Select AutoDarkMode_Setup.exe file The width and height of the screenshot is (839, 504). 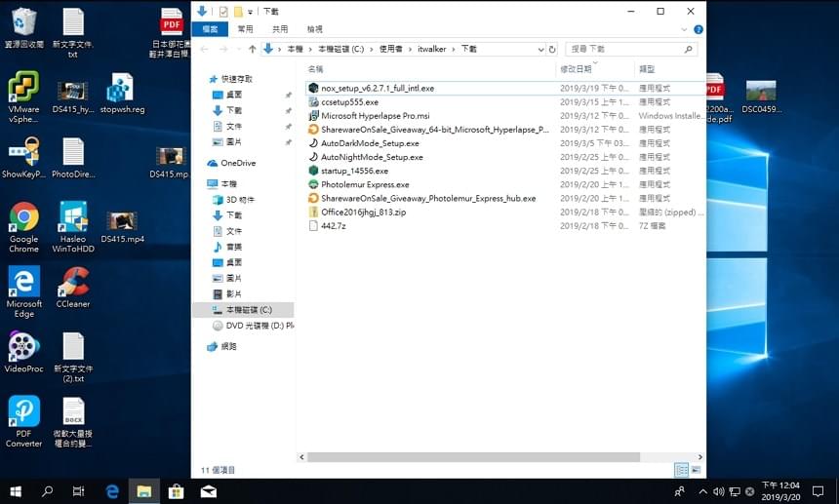(x=370, y=143)
